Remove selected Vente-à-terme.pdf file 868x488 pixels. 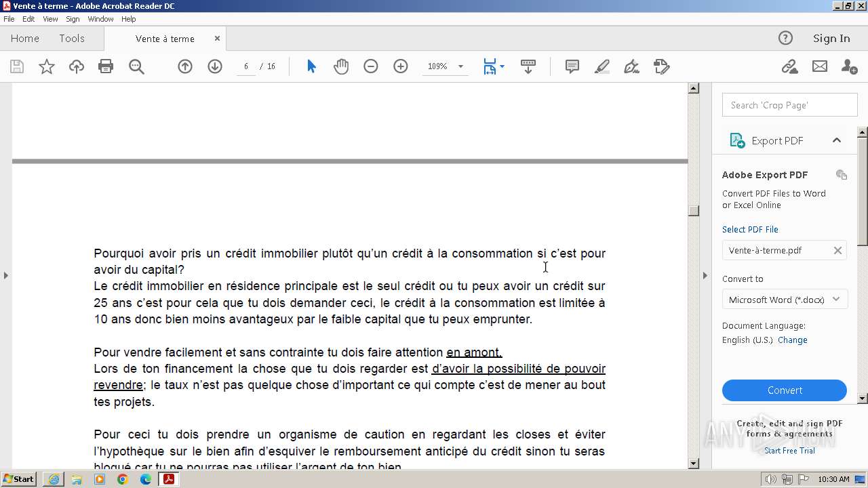tap(837, 250)
